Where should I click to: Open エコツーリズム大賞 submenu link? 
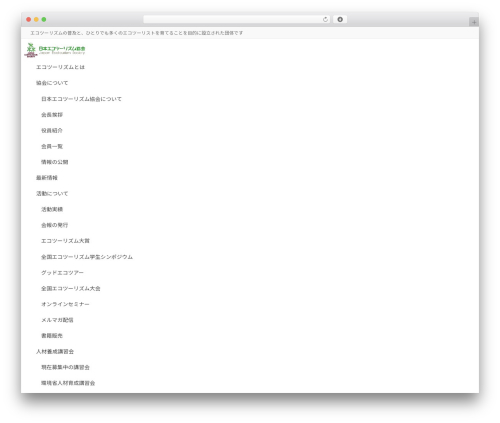tap(65, 241)
